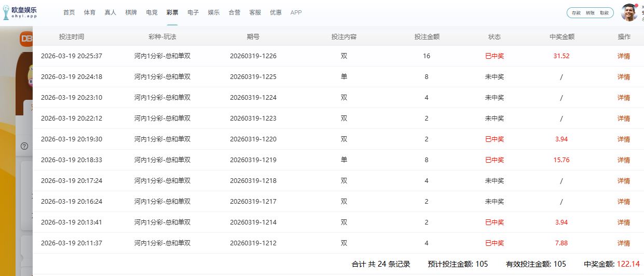
Task: Click the 投注时间 column header
Action: [x=72, y=37]
